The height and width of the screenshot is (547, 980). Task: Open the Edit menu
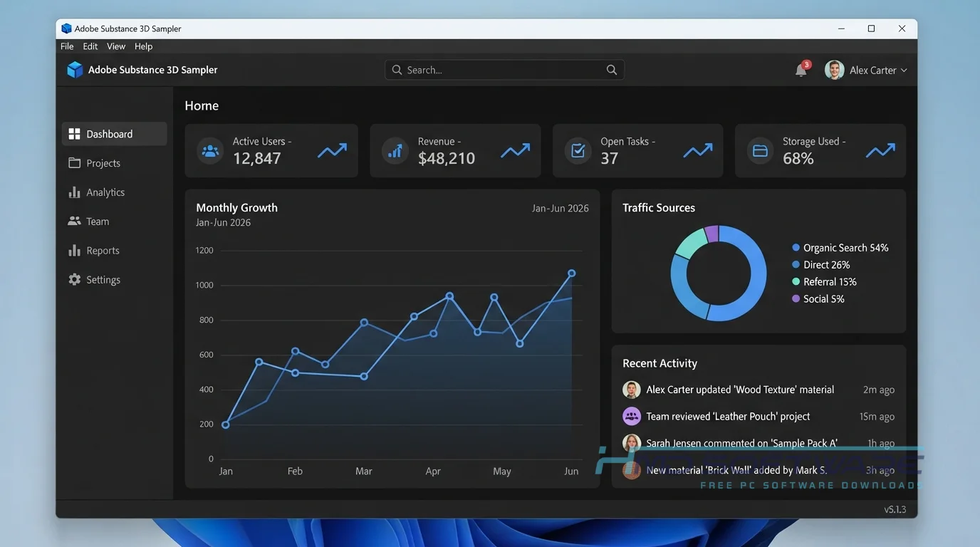coord(90,46)
